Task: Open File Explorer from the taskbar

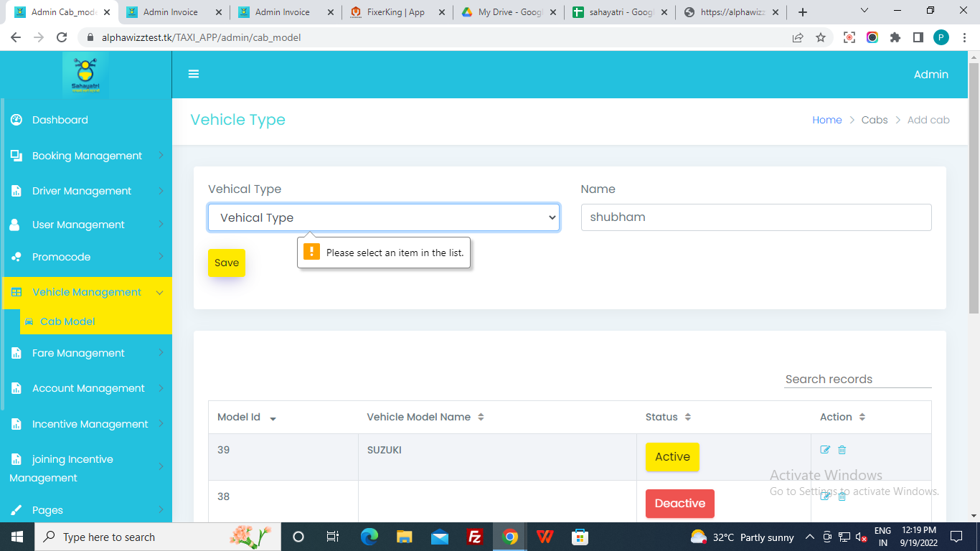Action: point(405,537)
